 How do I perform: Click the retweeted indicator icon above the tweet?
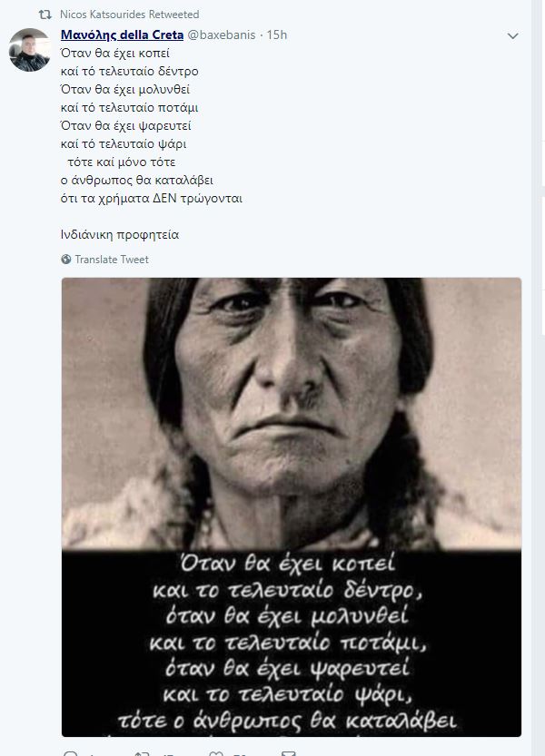click(x=45, y=15)
